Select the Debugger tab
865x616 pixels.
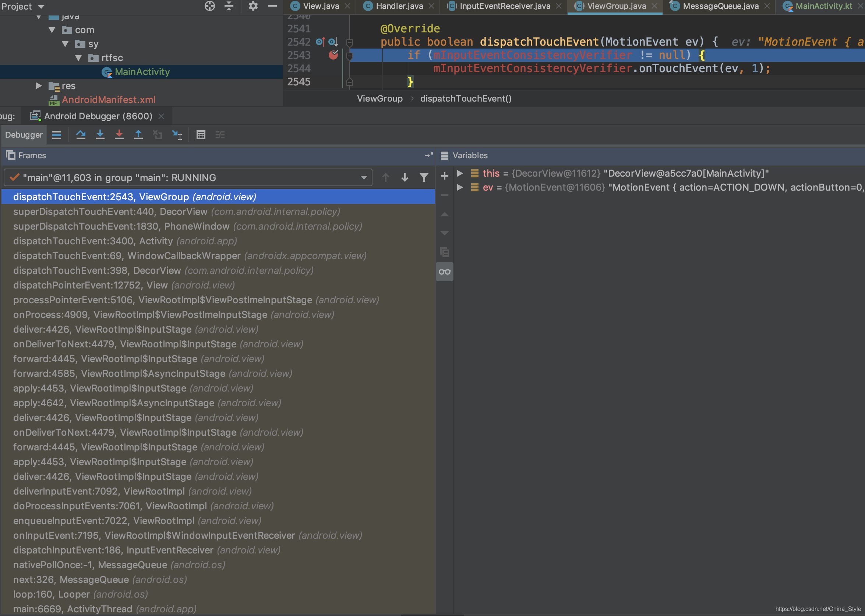coord(24,135)
